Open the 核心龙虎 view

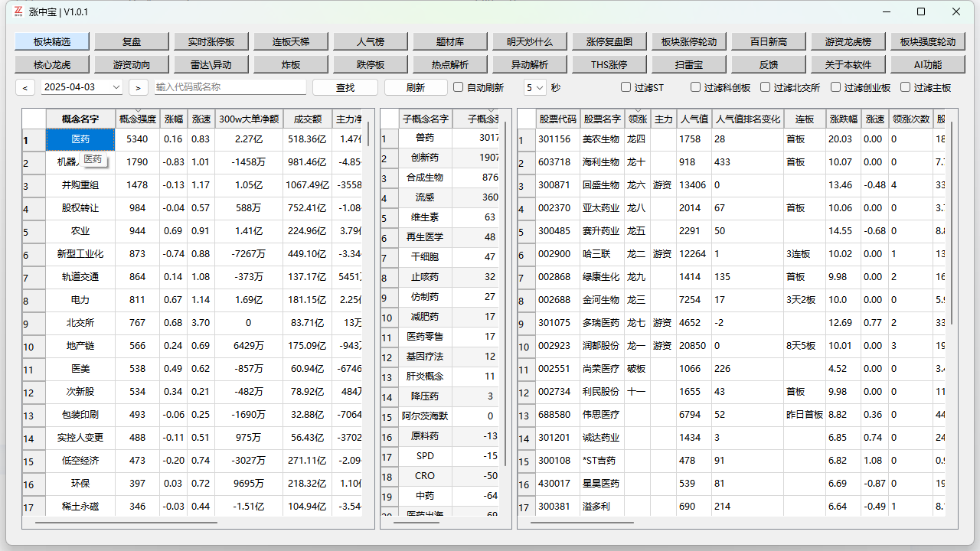pos(51,64)
